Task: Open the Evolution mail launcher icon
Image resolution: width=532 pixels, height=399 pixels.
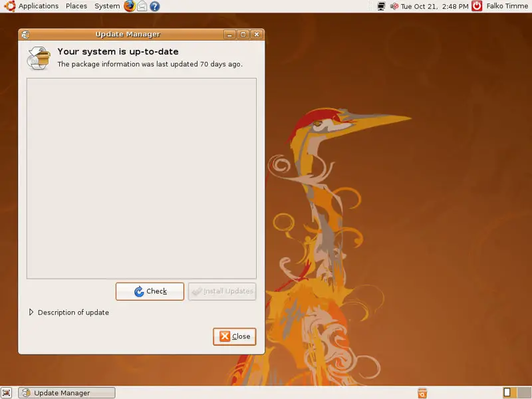Action: click(142, 6)
